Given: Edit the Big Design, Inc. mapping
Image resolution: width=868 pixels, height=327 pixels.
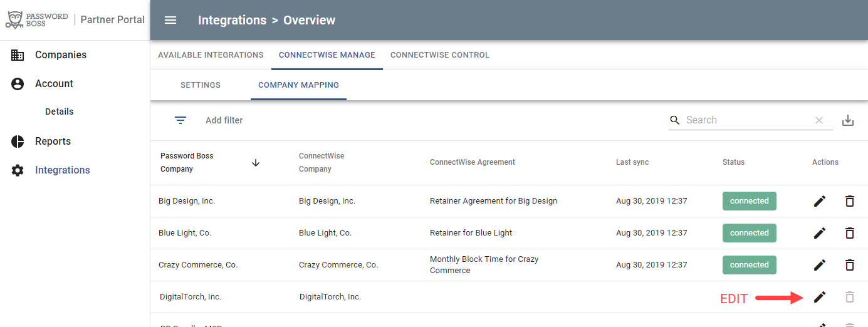Looking at the screenshot, I should [x=820, y=201].
